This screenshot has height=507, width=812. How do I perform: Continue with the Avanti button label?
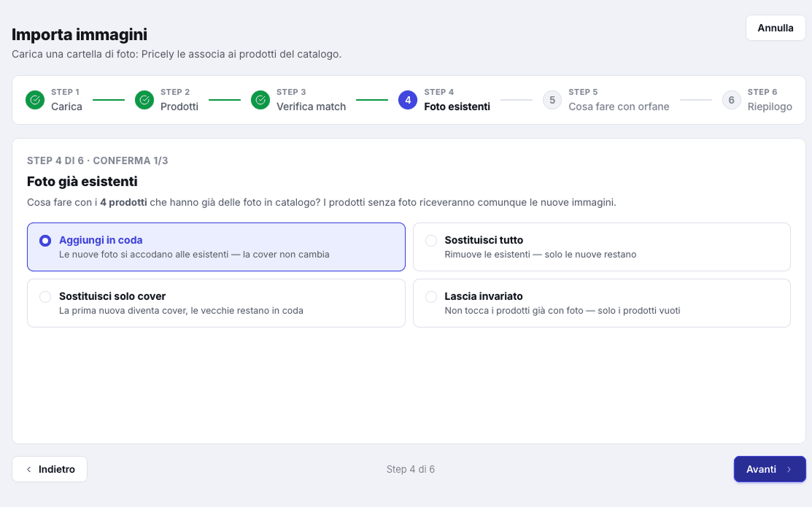coord(761,469)
